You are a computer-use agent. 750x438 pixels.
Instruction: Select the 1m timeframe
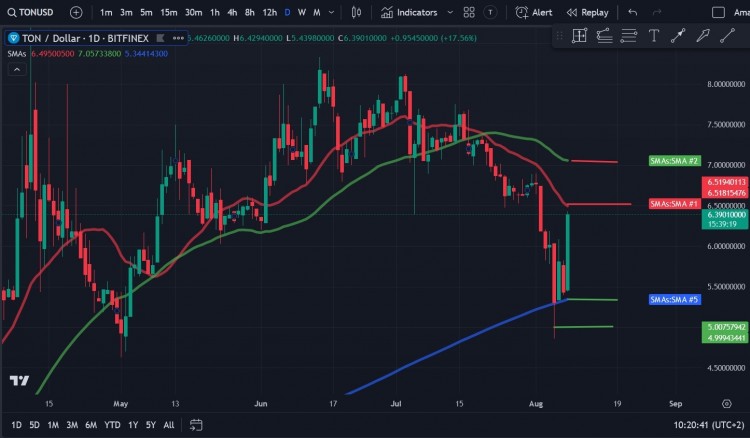106,12
